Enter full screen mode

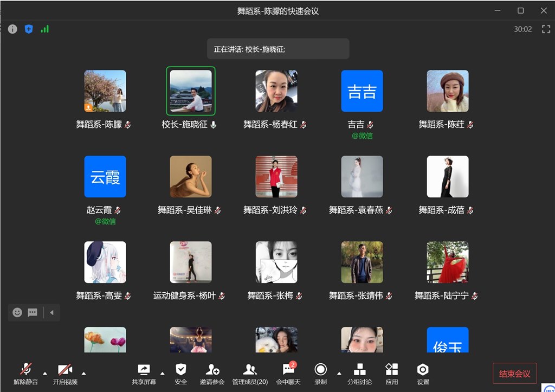tap(546, 29)
